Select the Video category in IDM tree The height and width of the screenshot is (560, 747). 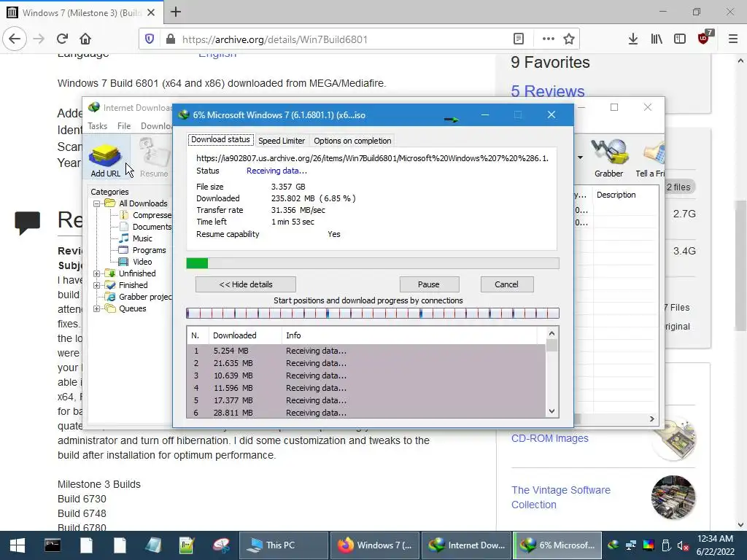click(x=136, y=262)
